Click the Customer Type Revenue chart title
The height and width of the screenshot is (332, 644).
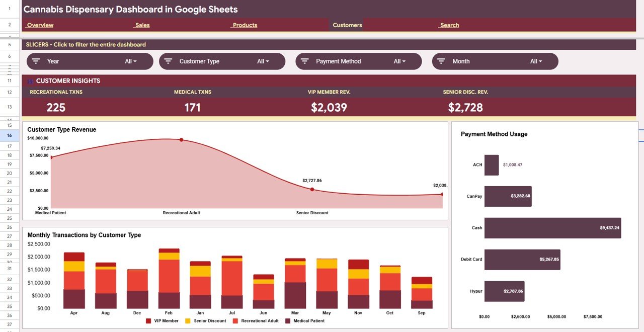(62, 130)
